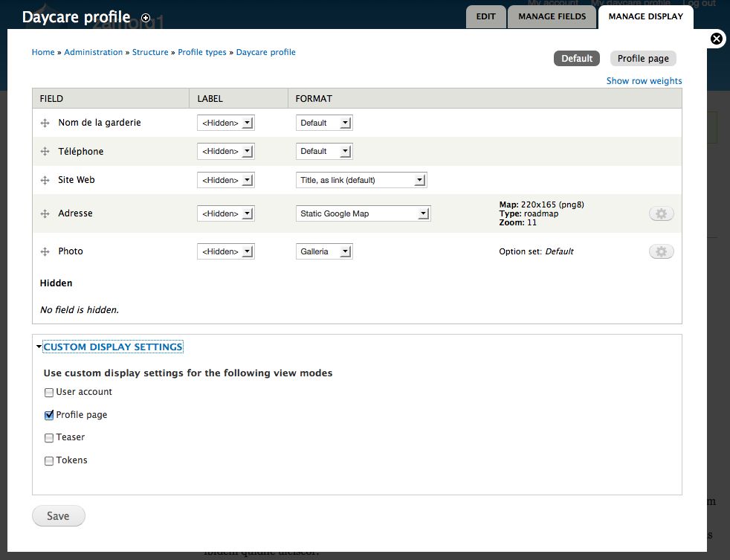Open Structure from the breadcrumb
730x560 pixels.
[150, 52]
